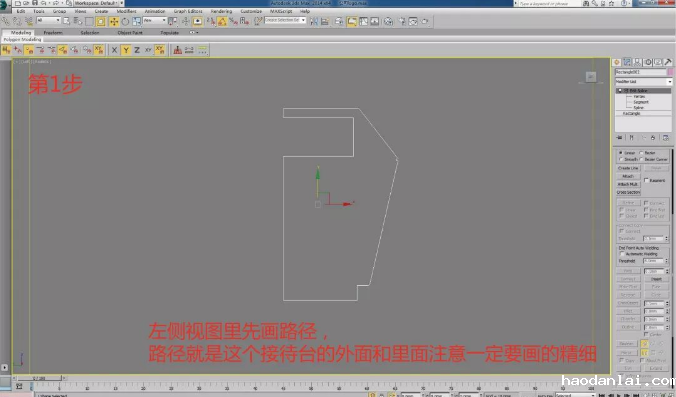Open the Hierarchy command panel tab
The image size is (676, 397).
pos(637,62)
